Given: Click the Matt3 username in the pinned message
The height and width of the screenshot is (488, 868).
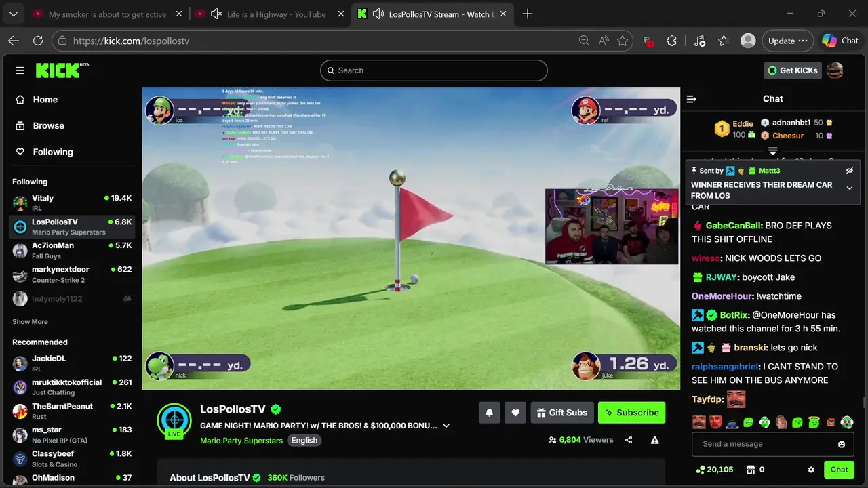Looking at the screenshot, I should (x=769, y=171).
